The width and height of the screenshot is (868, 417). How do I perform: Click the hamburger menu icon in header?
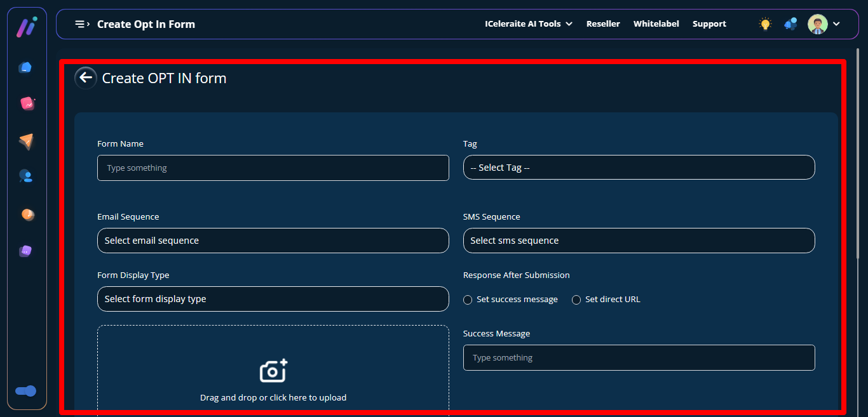coord(81,24)
